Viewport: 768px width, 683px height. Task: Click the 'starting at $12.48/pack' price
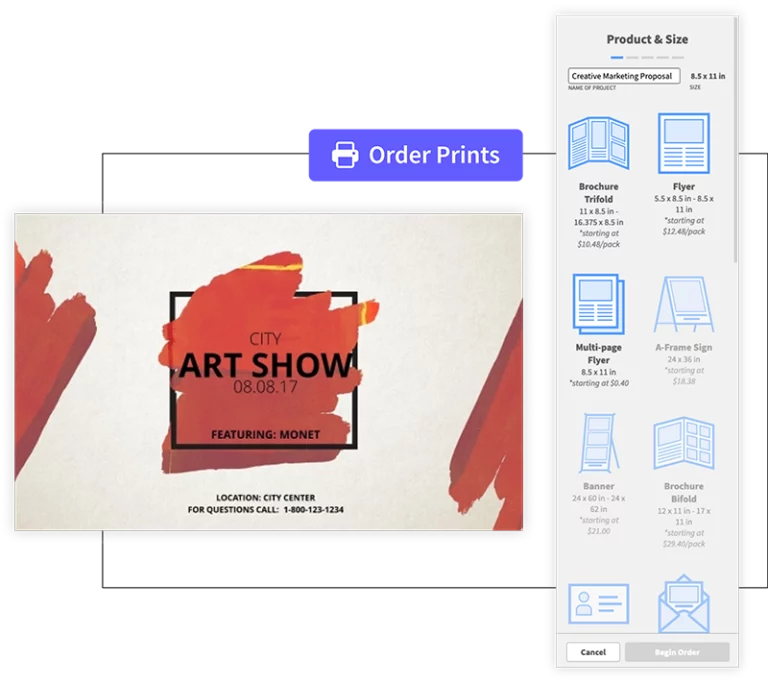pos(684,226)
